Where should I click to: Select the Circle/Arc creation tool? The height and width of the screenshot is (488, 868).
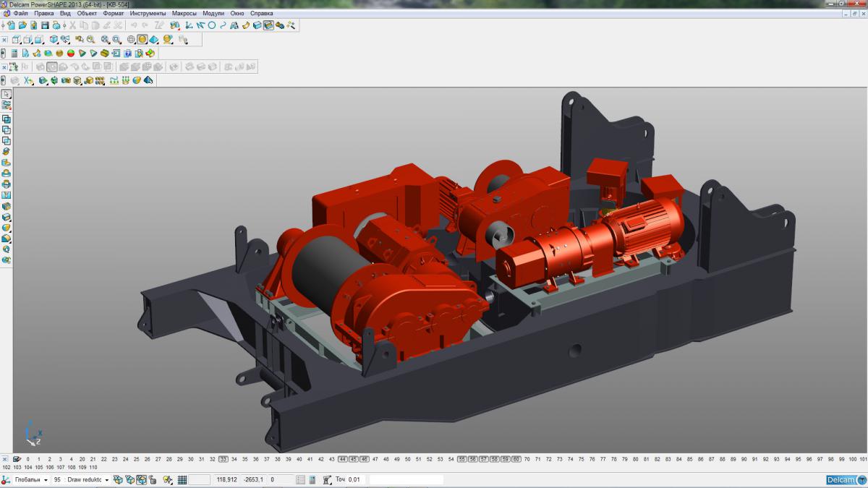(x=212, y=25)
